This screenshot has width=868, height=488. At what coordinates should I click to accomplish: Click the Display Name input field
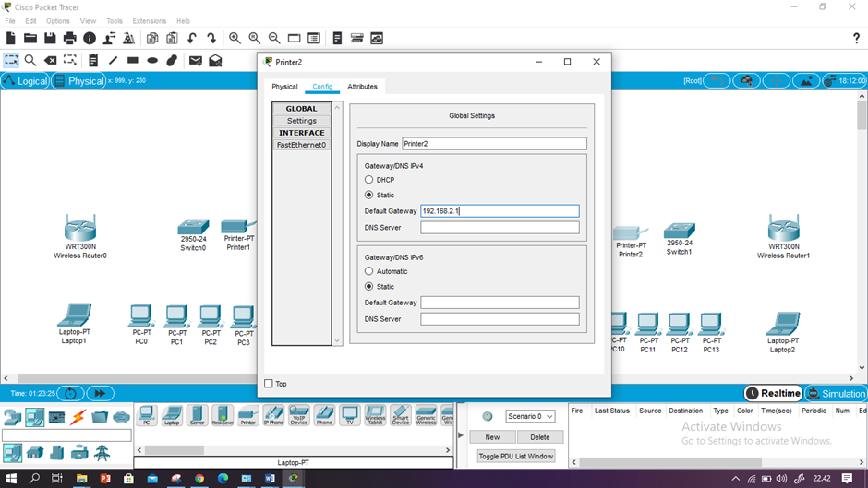coord(494,144)
